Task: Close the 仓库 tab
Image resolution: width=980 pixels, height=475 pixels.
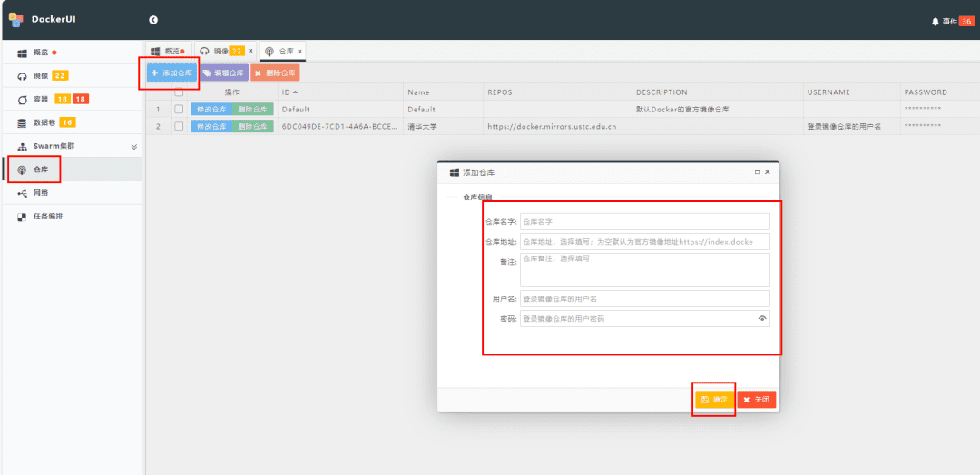Action: pyautogui.click(x=300, y=52)
